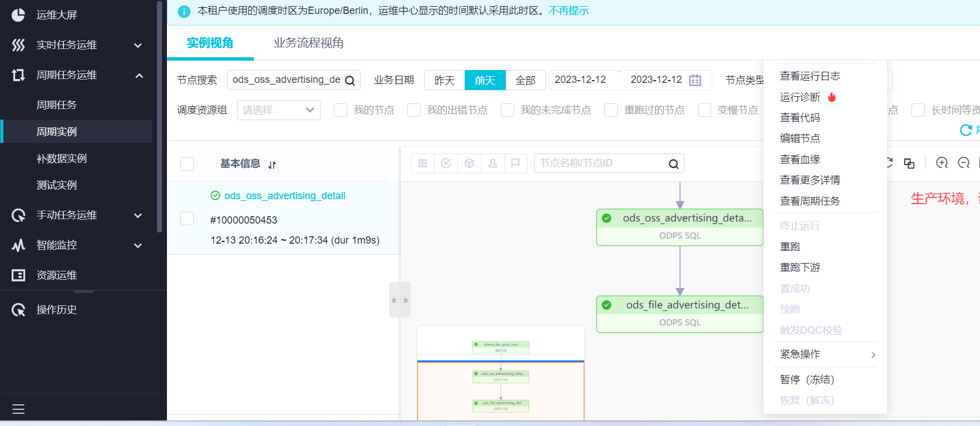Click the checkmark circle icon in DAG toolbar
The width and height of the screenshot is (980, 426).
pos(446,164)
